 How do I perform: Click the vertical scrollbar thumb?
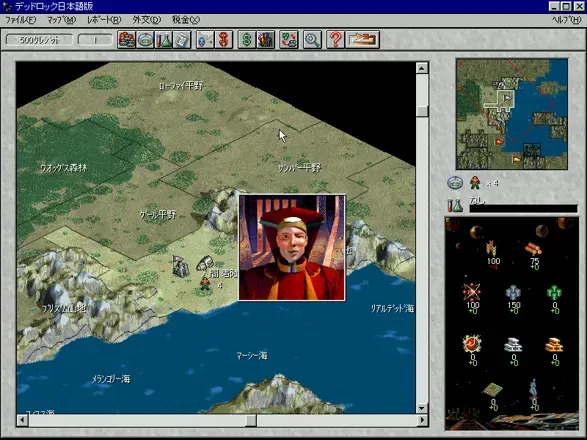[x=422, y=111]
